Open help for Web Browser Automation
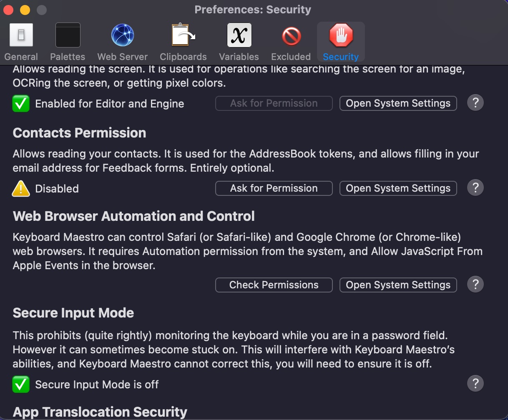 475,285
